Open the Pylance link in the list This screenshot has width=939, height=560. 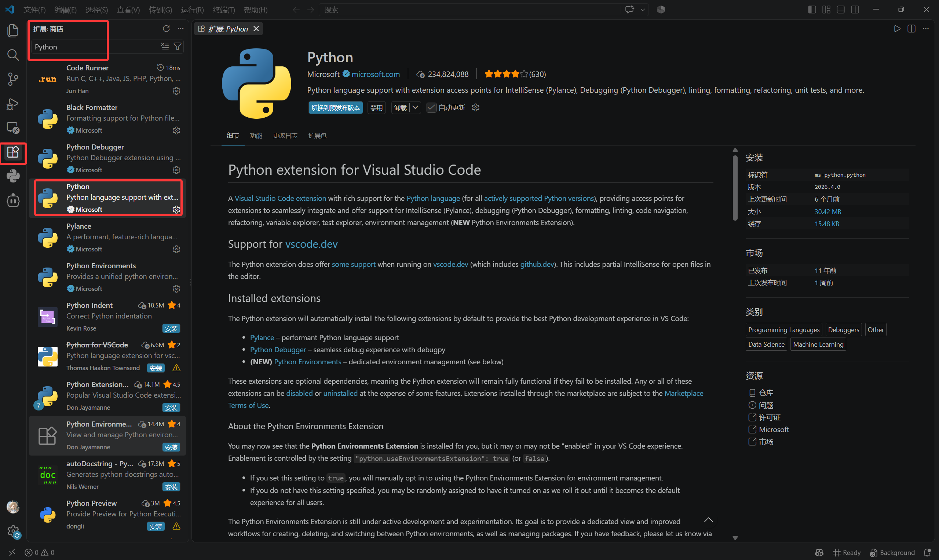click(x=262, y=338)
